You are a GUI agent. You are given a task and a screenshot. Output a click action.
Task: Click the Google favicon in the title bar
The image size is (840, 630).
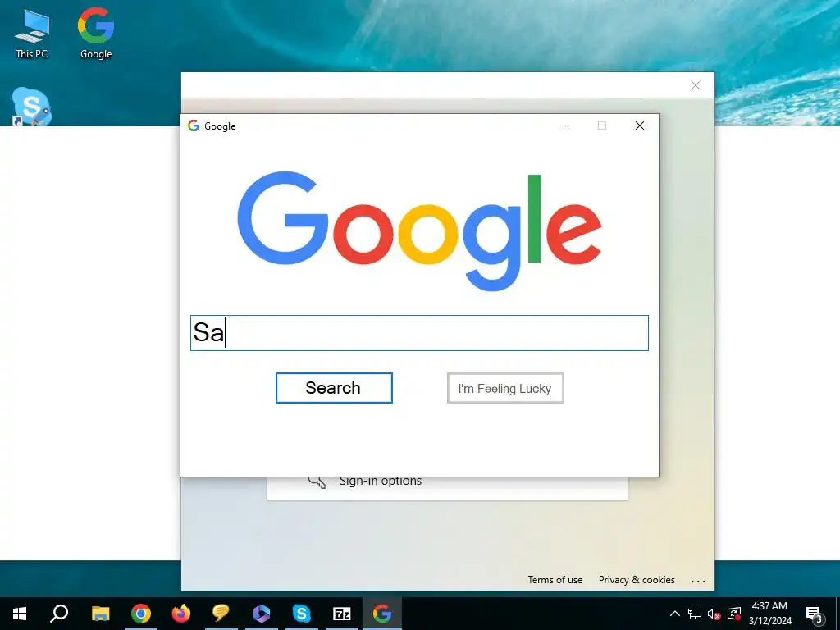(194, 126)
